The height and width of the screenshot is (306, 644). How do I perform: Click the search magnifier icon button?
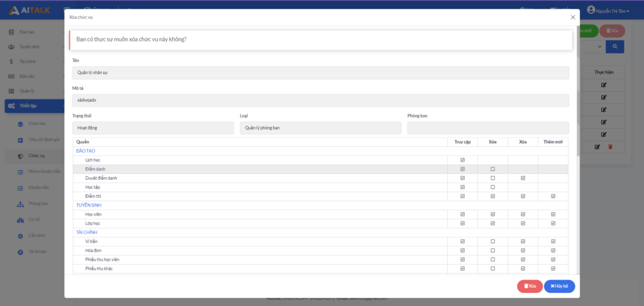(x=614, y=46)
